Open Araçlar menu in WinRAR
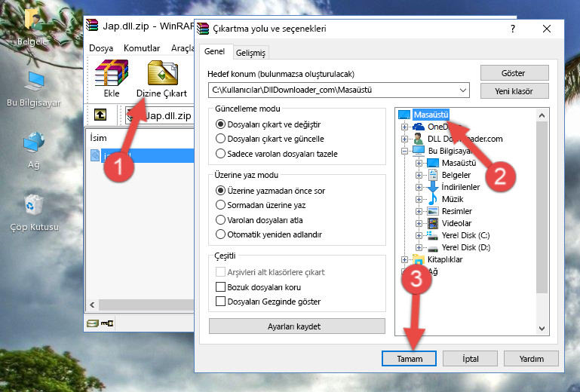This screenshot has height=392, width=580. 182,48
